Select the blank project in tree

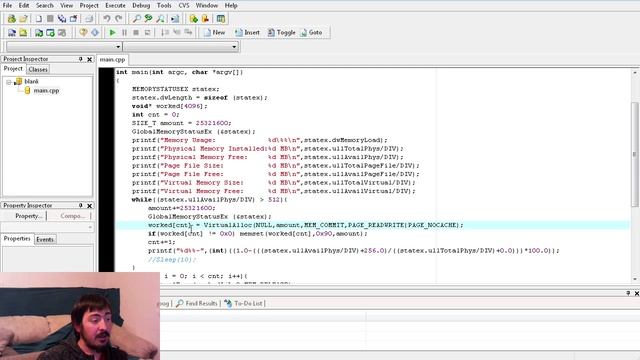click(31, 82)
